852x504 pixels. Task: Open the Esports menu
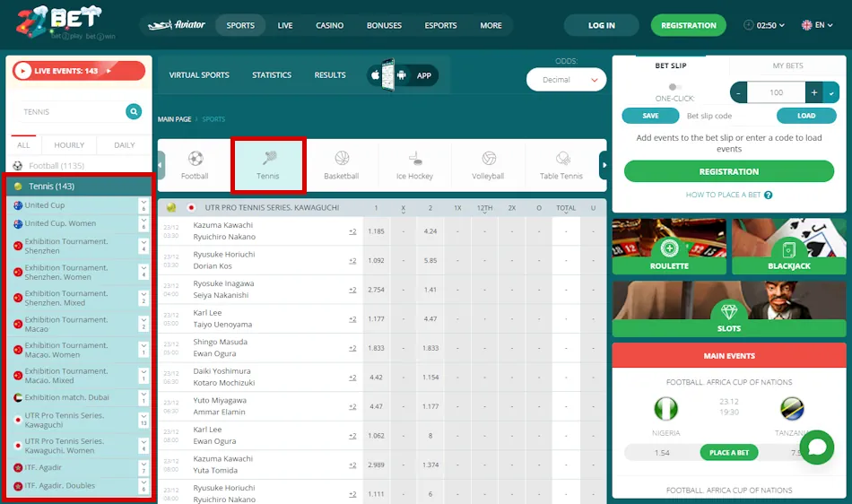pyautogui.click(x=440, y=25)
